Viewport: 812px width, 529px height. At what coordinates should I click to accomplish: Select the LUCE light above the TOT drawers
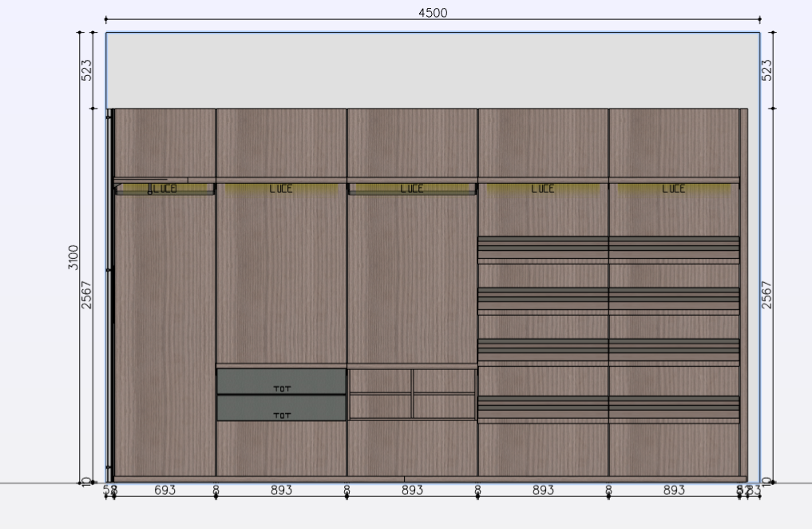(281, 189)
